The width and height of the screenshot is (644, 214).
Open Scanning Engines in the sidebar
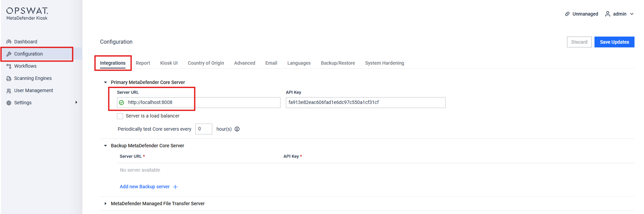coord(33,78)
